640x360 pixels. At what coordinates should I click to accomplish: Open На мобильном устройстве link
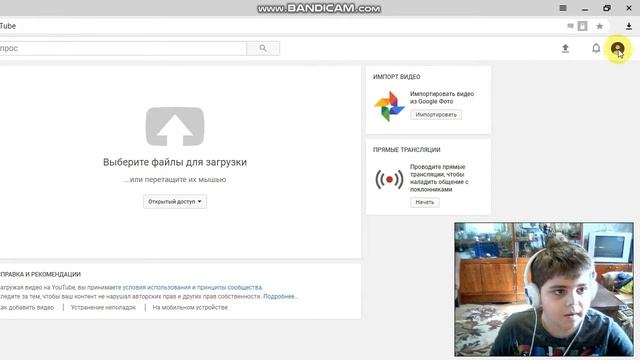[190, 307]
